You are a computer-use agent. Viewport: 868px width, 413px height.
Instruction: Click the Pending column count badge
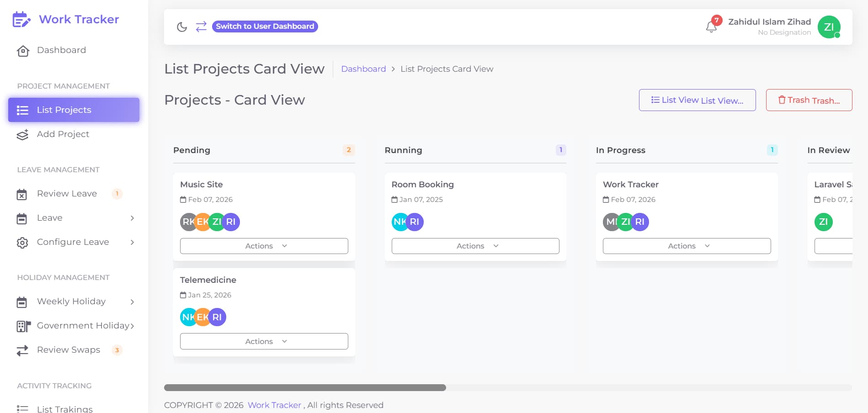(349, 150)
